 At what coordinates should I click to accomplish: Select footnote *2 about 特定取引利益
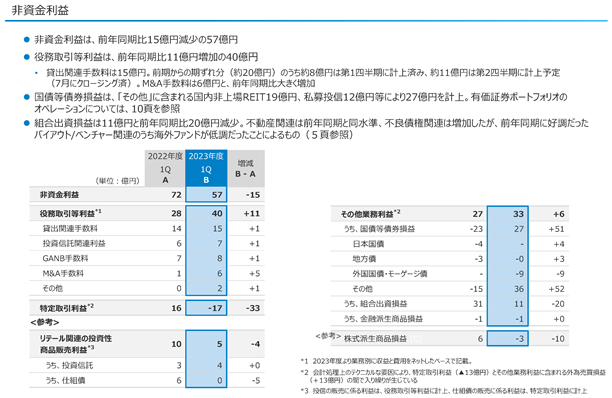[453, 376]
